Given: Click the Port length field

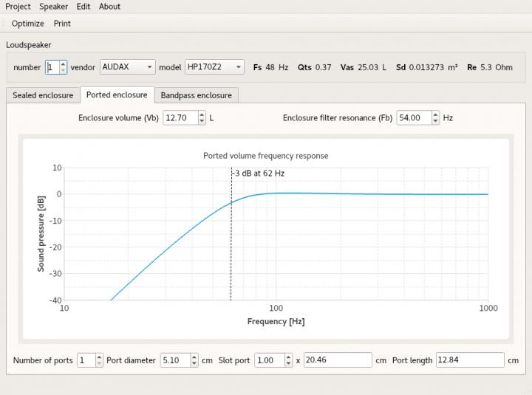Looking at the screenshot, I should (469, 360).
